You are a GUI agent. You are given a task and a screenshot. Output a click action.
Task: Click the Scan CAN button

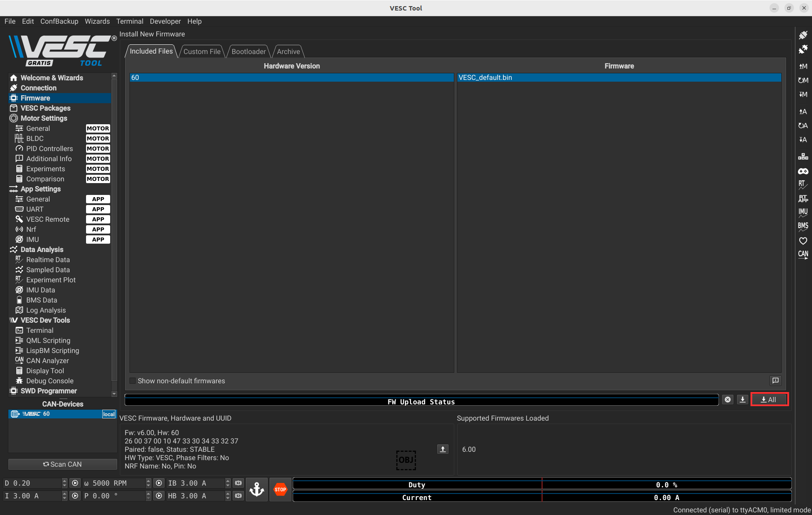pyautogui.click(x=62, y=464)
